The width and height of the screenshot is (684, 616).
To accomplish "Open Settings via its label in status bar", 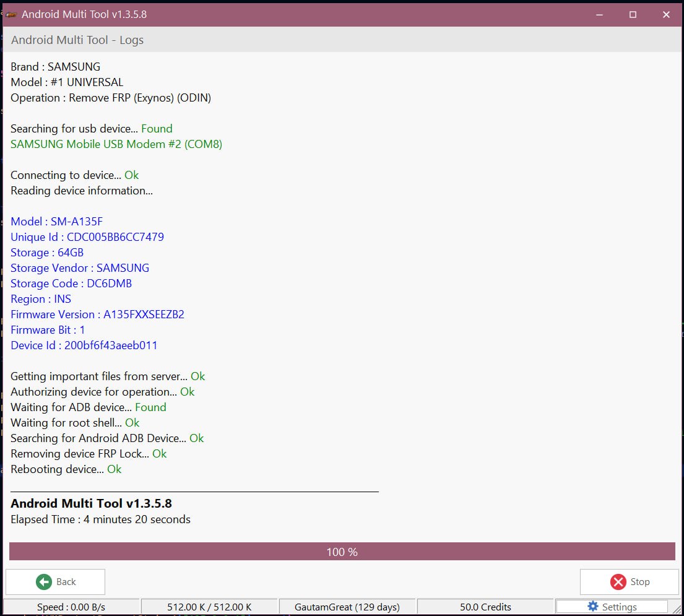I will click(619, 607).
